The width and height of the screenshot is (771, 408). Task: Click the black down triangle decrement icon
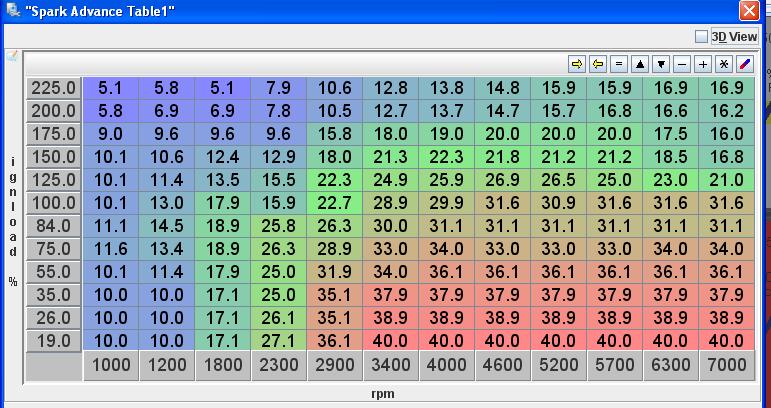pyautogui.click(x=661, y=63)
